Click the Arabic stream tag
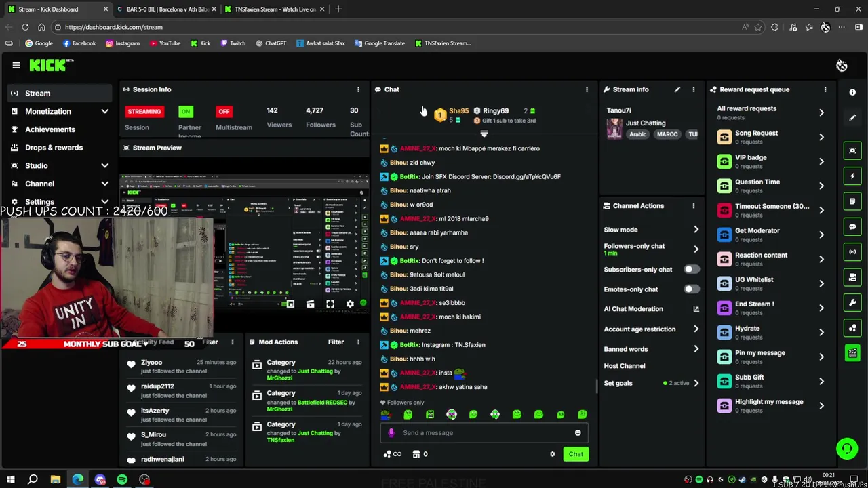The width and height of the screenshot is (868, 488). (637, 134)
